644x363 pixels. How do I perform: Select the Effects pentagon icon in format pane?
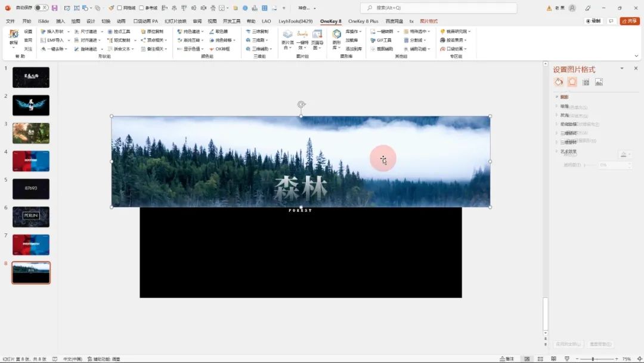[x=572, y=82]
